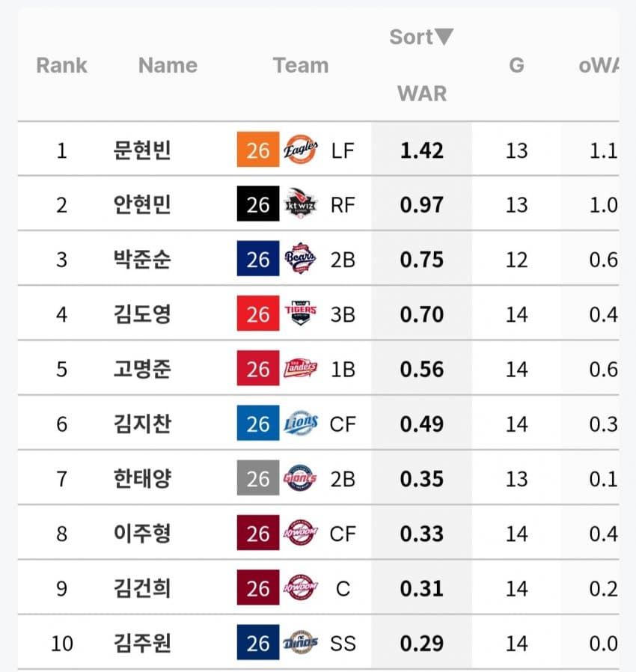The height and width of the screenshot is (672, 636).
Task: Click the Dinos team logo
Action: (301, 644)
